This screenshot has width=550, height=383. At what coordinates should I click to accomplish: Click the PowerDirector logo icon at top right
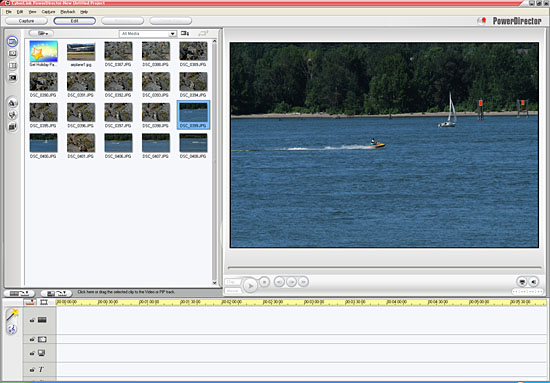(482, 21)
